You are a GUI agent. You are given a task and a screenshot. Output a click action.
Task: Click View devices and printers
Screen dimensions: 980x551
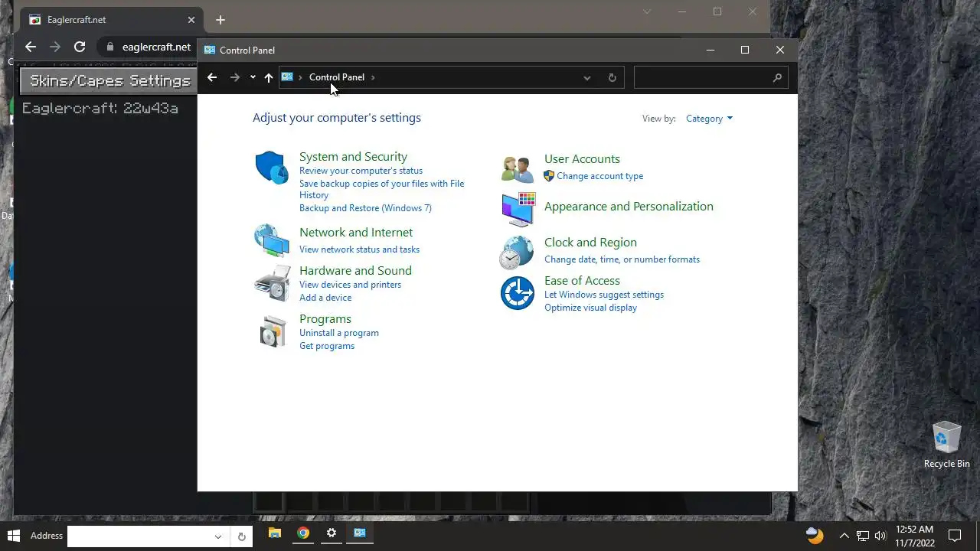350,285
